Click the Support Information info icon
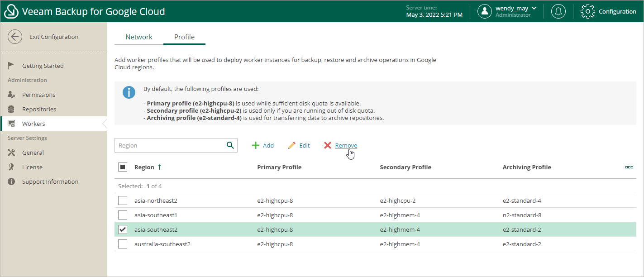The image size is (644, 277). click(x=12, y=181)
